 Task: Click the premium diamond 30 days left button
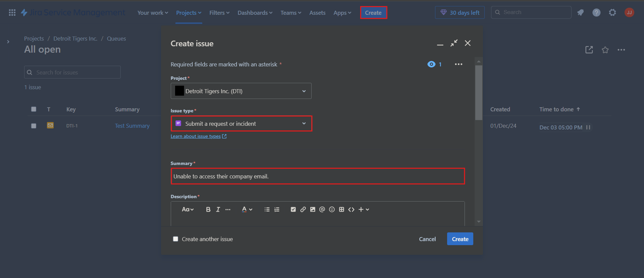[x=460, y=12]
